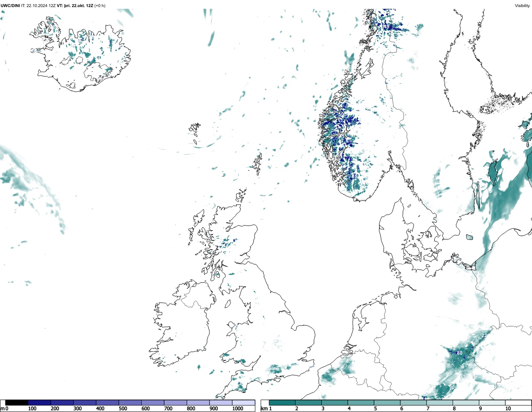Select the darkest blue swatch between 100 and 200

pyautogui.click(x=39, y=402)
